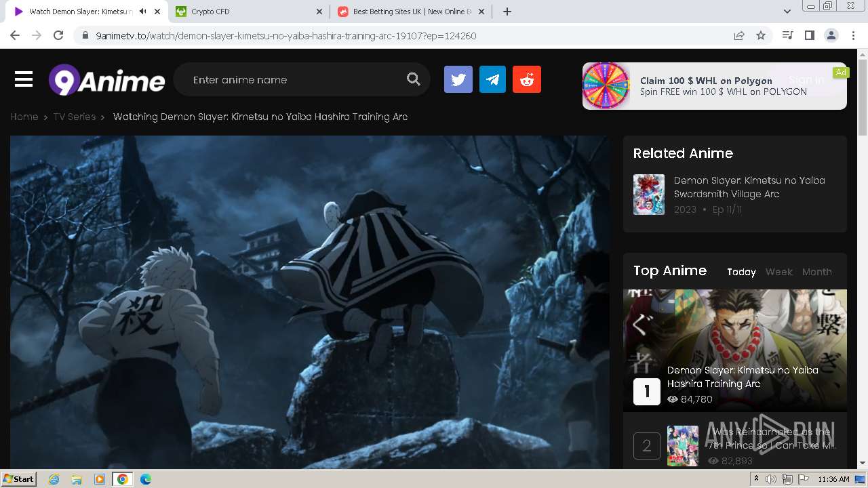Close the Best Betting Sites tab
Screen dimensions: 868x488
coord(482,12)
